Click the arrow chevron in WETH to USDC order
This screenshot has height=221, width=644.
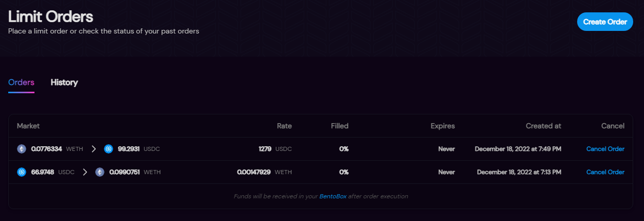[x=94, y=149]
